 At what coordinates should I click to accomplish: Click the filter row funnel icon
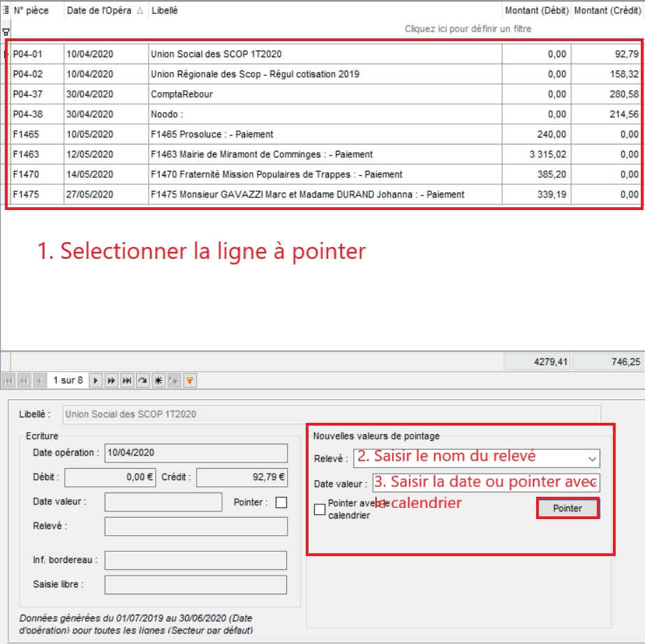click(6, 31)
